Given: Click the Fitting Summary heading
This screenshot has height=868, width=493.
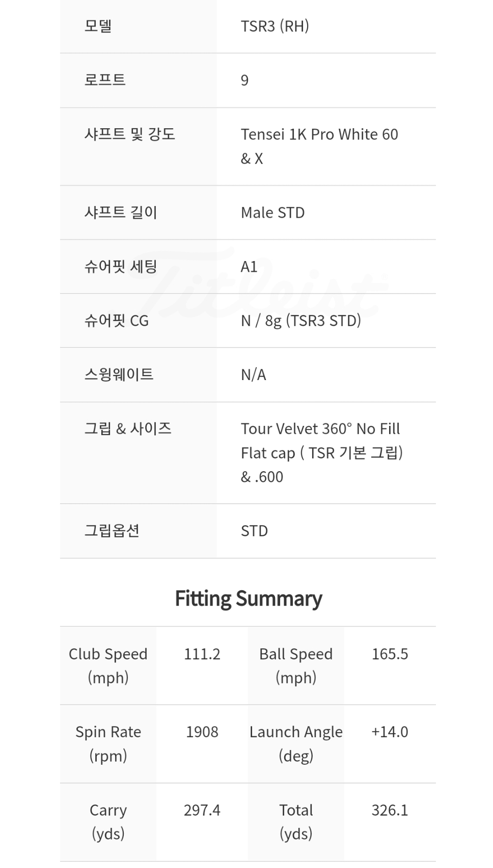Looking at the screenshot, I should 248,598.
